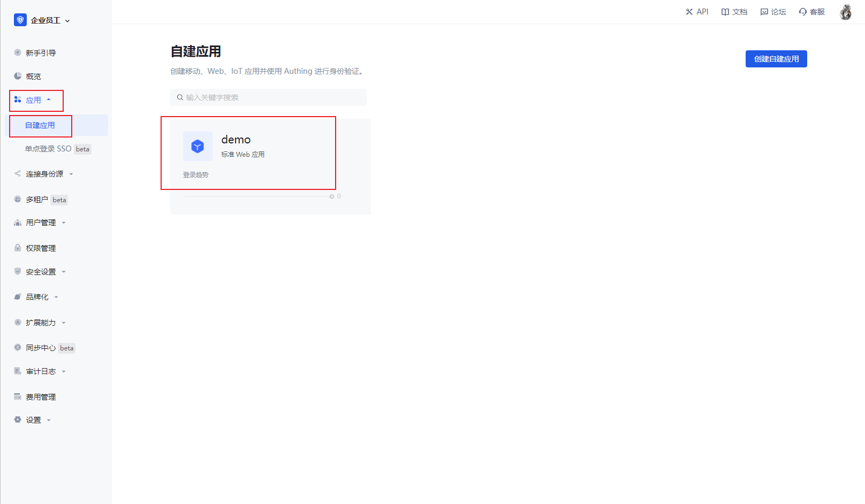Click the 论坛 forum icon

tap(764, 12)
